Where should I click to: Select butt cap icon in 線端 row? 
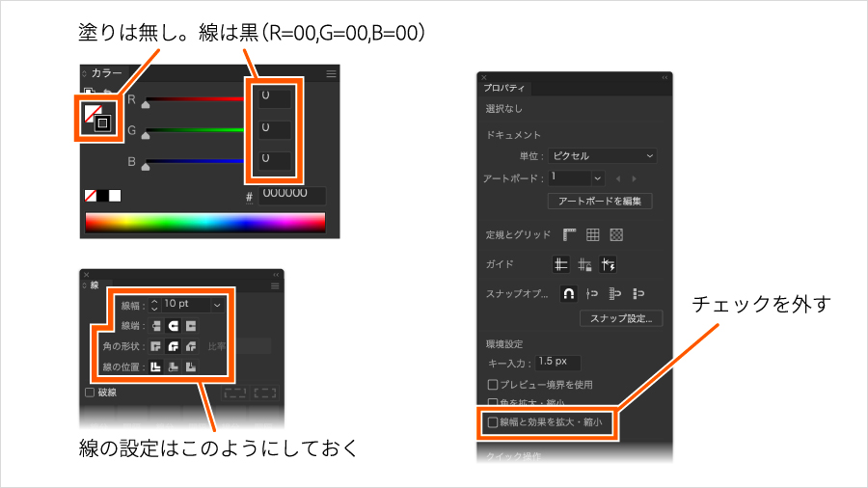click(155, 326)
